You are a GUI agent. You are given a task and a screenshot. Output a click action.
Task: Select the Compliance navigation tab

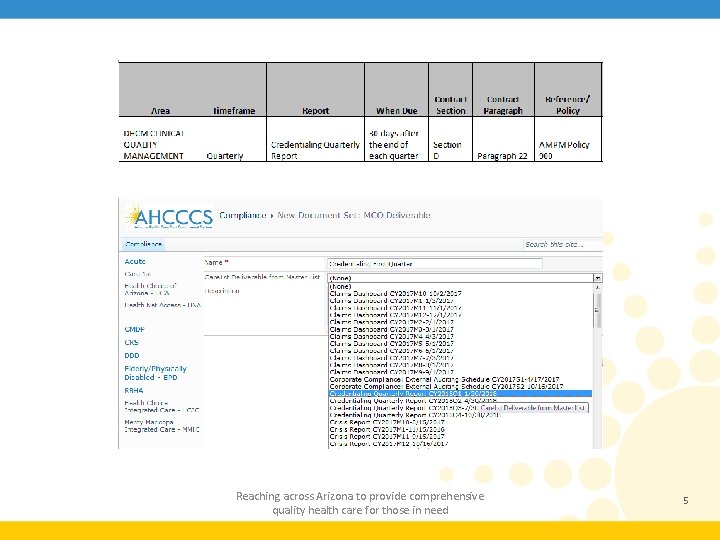point(143,244)
